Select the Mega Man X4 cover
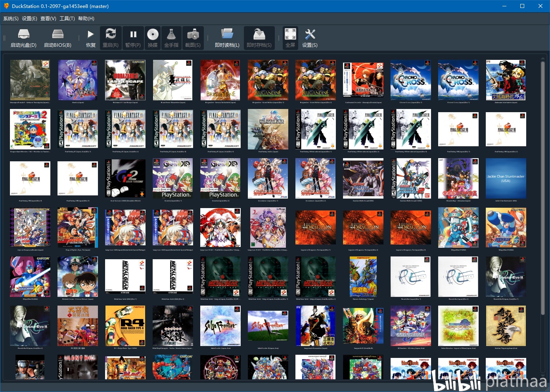The width and height of the screenshot is (550, 392). [x=458, y=228]
